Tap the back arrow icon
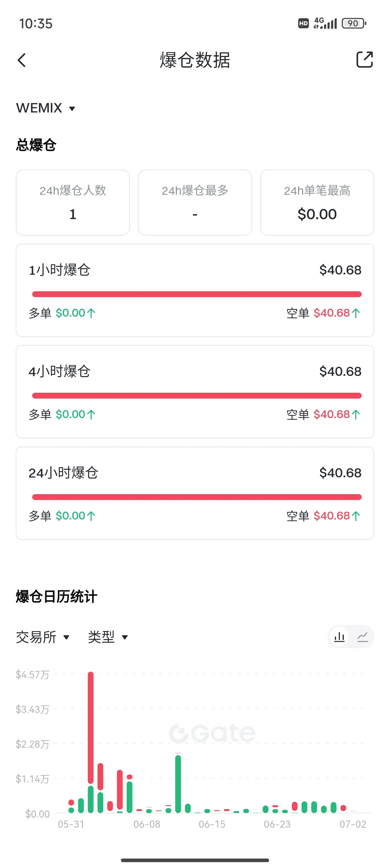Image resolution: width=390 pixels, height=868 pixels. click(x=21, y=60)
